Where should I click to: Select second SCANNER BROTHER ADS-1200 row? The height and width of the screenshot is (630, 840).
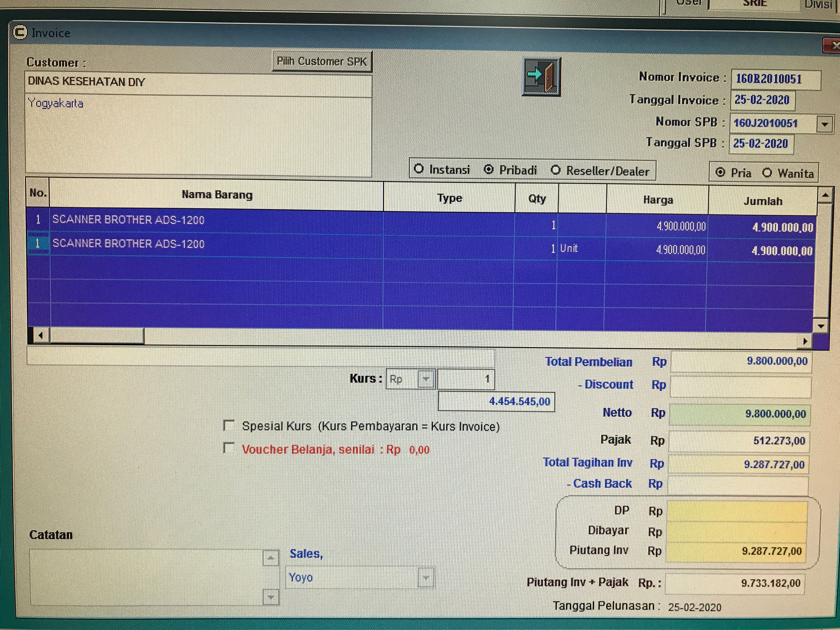128,244
